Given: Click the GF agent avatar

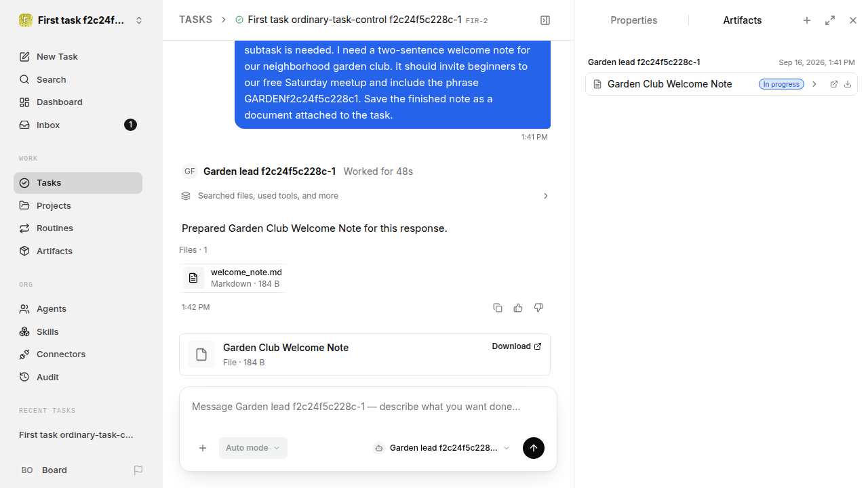Looking at the screenshot, I should pyautogui.click(x=190, y=171).
